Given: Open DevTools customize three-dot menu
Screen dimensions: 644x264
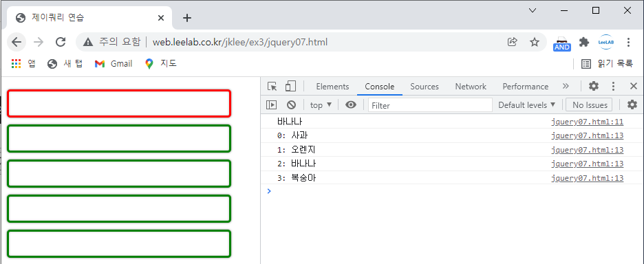Looking at the screenshot, I should [613, 86].
